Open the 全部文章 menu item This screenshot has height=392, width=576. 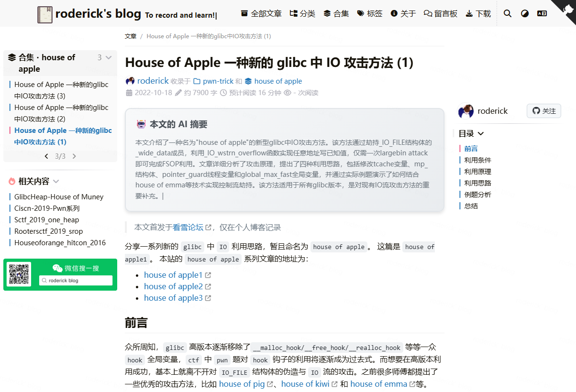point(261,13)
